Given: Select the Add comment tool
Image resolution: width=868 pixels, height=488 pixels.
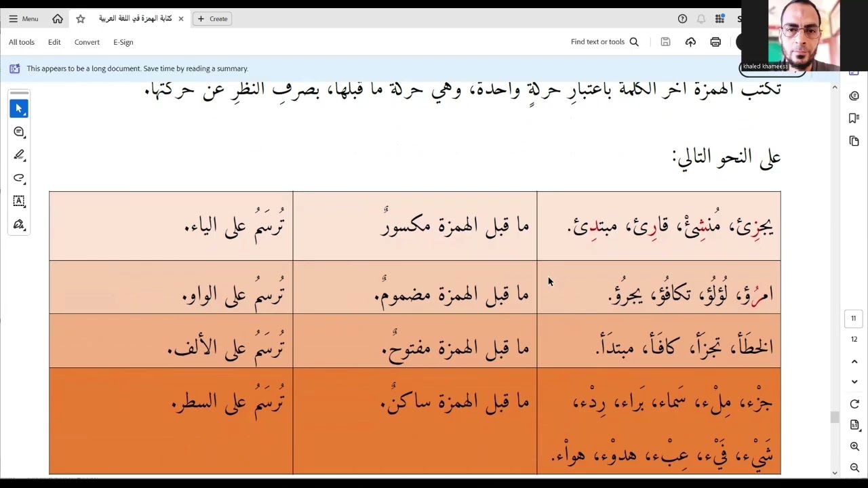Looking at the screenshot, I should (19, 131).
